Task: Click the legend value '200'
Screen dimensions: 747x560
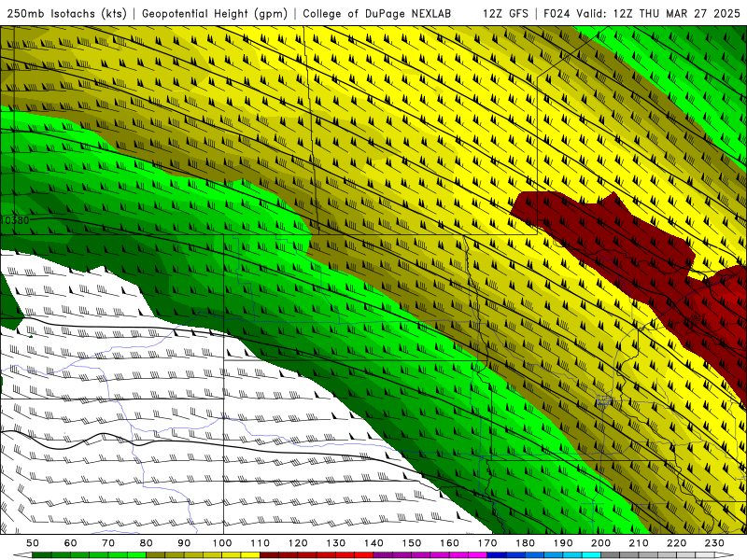Action: [x=600, y=543]
